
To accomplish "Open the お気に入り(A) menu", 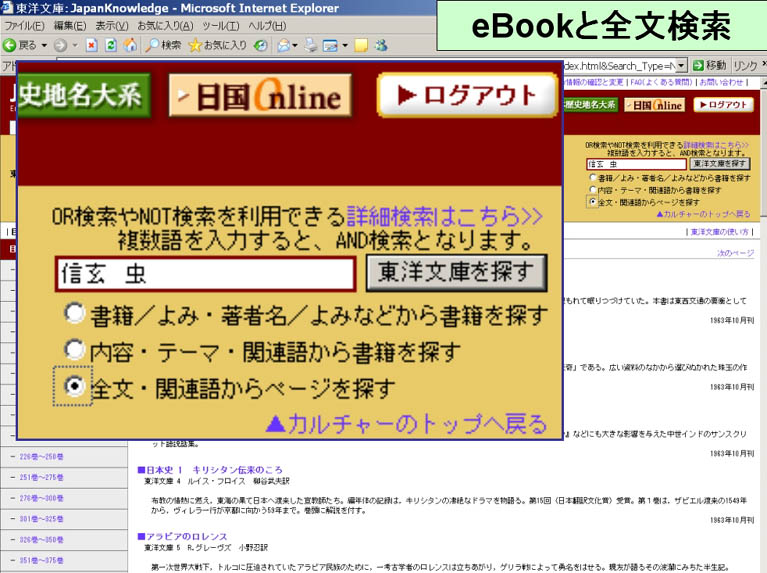I will [165, 26].
